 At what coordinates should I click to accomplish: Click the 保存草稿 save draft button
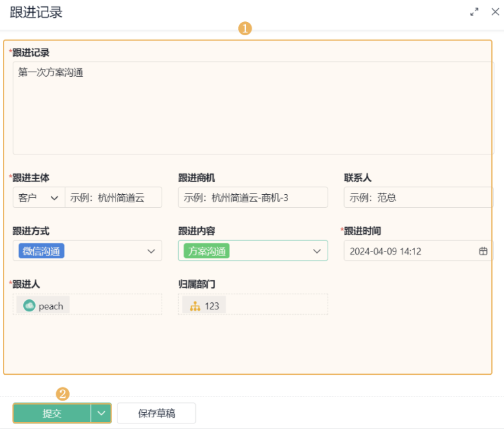tap(156, 414)
